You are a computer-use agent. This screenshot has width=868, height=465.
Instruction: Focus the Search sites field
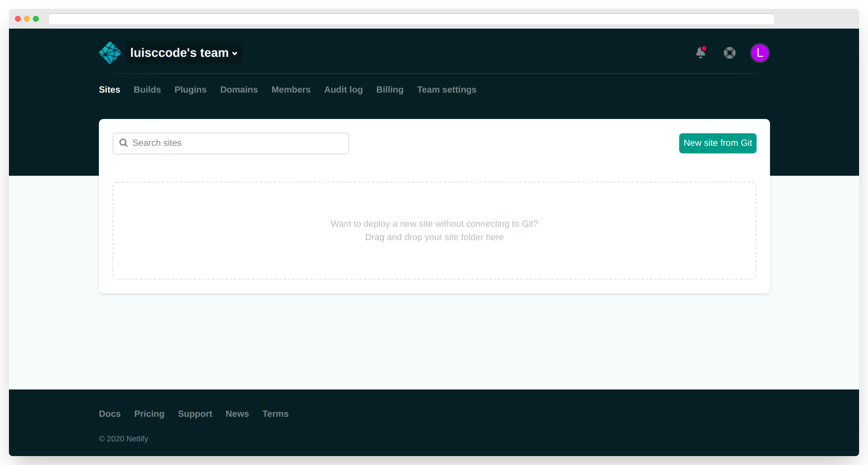point(231,143)
